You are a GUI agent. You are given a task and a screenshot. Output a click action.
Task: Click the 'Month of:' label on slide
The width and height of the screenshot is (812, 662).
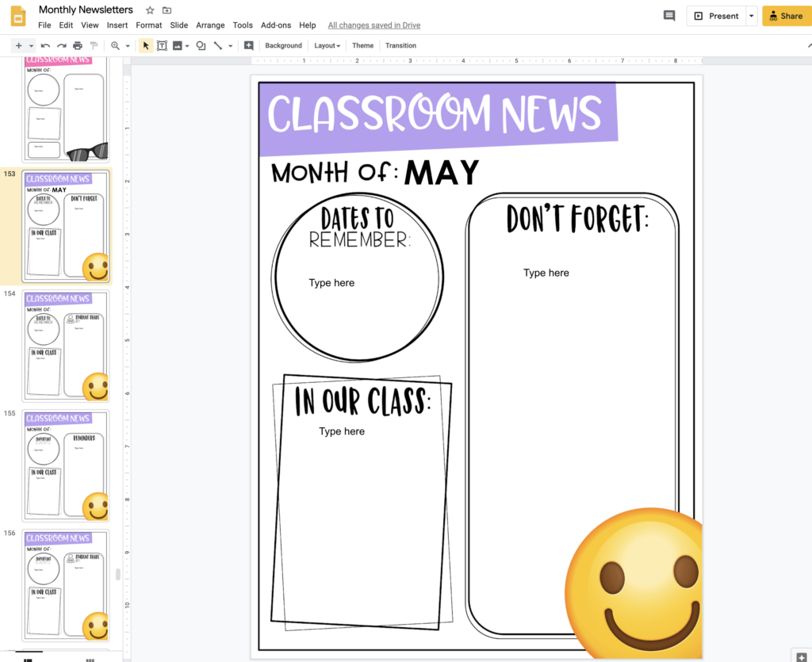tap(335, 172)
